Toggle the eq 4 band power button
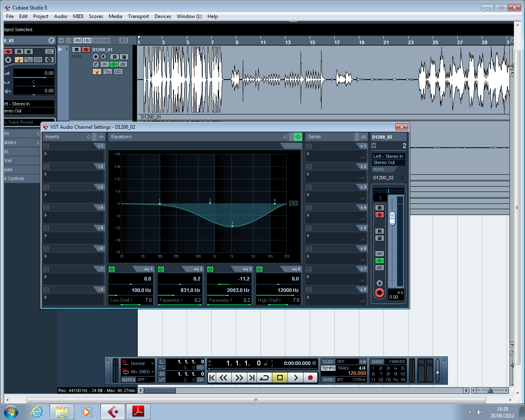 (260, 269)
